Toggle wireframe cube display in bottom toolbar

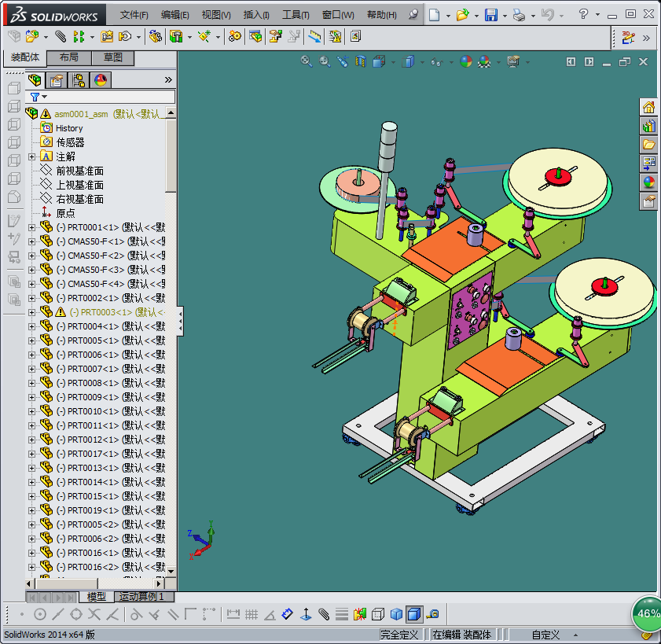point(378,614)
